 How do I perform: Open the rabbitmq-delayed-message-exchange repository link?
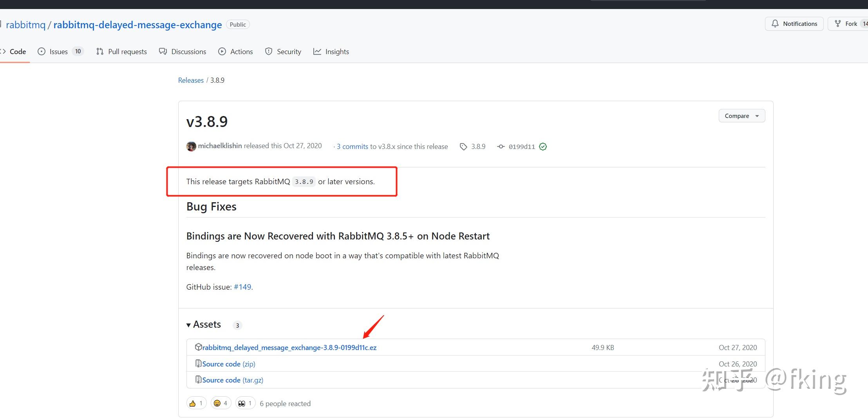137,25
